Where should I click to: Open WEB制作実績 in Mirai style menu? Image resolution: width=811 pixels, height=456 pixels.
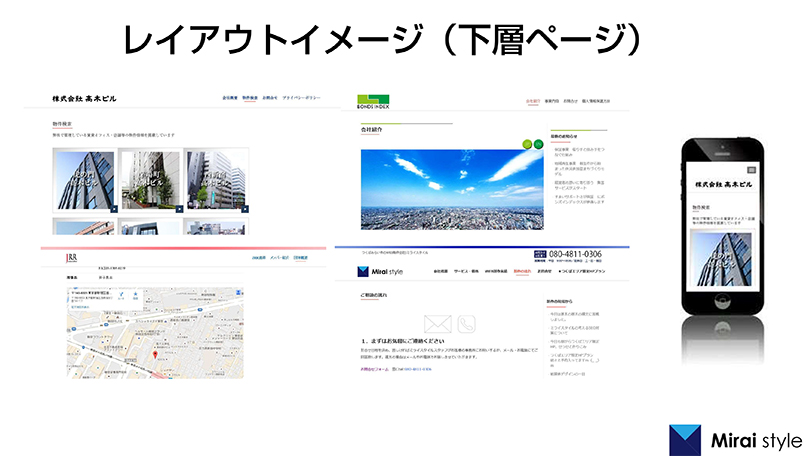495,271
